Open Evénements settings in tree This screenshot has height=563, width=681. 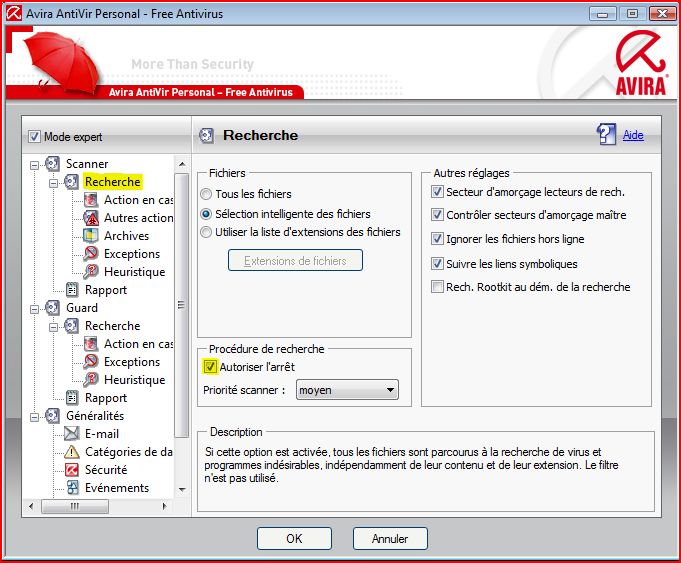point(117,488)
